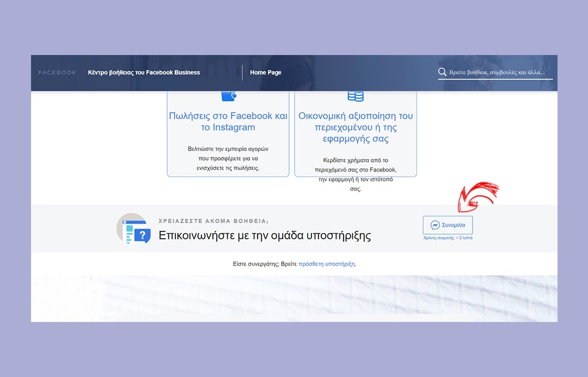Image resolution: width=588 pixels, height=377 pixels.
Task: Open the πρόσθετη υποστήριξη link
Action: [326, 264]
